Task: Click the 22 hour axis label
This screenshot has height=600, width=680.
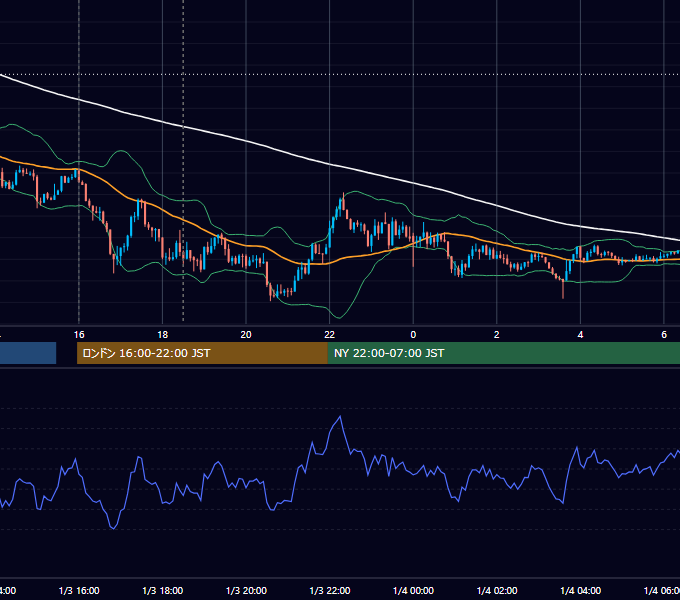Action: tap(330, 335)
